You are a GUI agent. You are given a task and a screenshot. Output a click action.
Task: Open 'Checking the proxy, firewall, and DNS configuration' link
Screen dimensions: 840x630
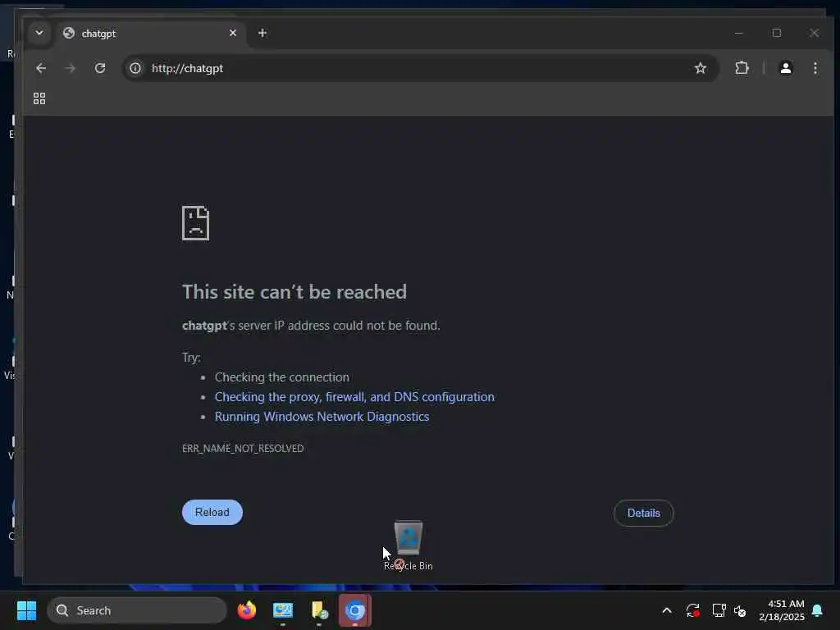tap(354, 397)
